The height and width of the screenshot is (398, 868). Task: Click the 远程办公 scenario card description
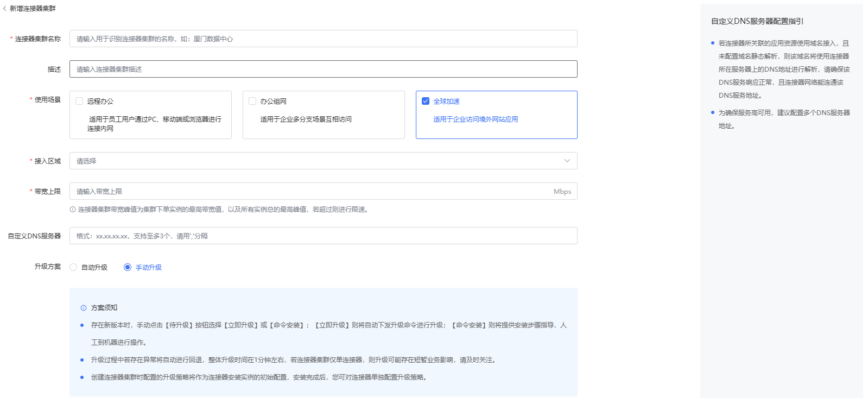click(154, 124)
